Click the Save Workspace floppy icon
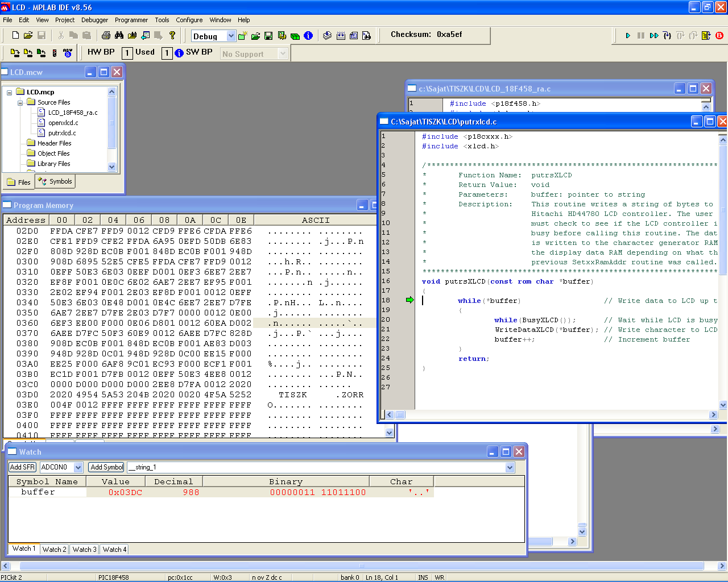728x582 pixels. pyautogui.click(x=268, y=36)
